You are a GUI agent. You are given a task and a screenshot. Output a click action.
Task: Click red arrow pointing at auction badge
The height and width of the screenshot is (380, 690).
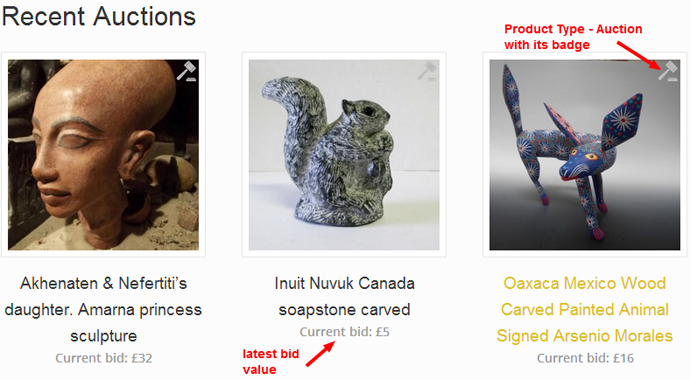point(639,55)
